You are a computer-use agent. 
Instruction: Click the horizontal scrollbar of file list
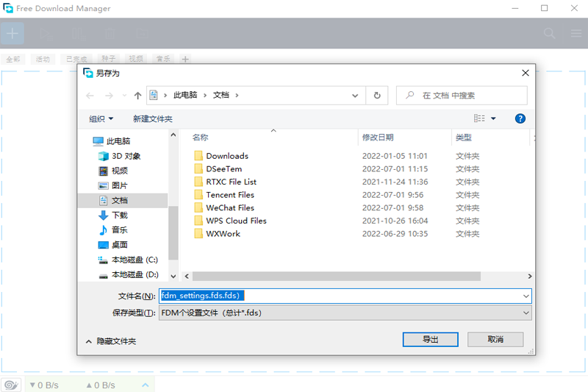click(x=337, y=276)
